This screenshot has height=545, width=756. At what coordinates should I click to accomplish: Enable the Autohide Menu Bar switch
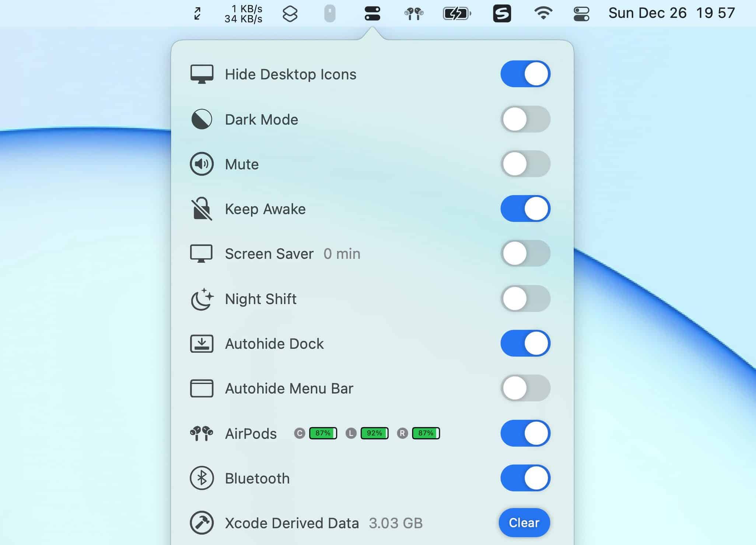pos(525,388)
